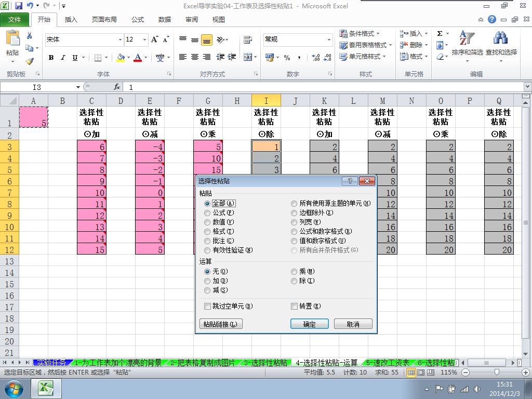Screen dimensions: 532x399
Task: Toggle Italic formatting
Action: coord(63,58)
